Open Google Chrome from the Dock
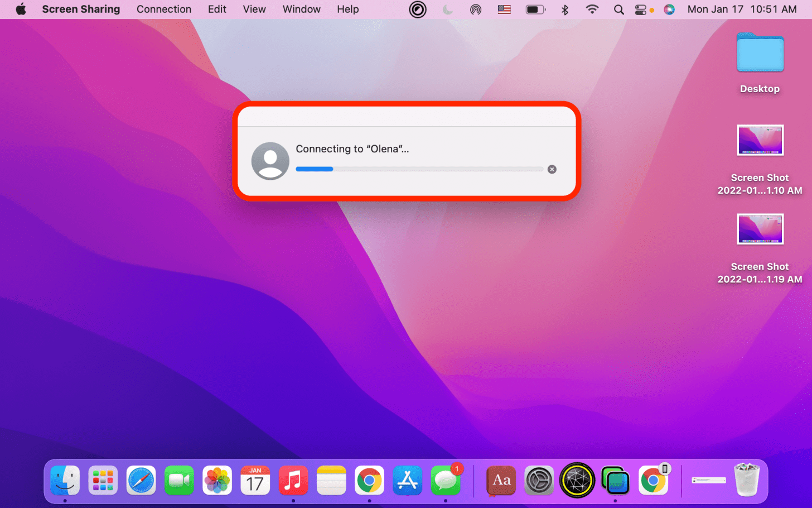Image resolution: width=812 pixels, height=508 pixels. tap(369, 480)
